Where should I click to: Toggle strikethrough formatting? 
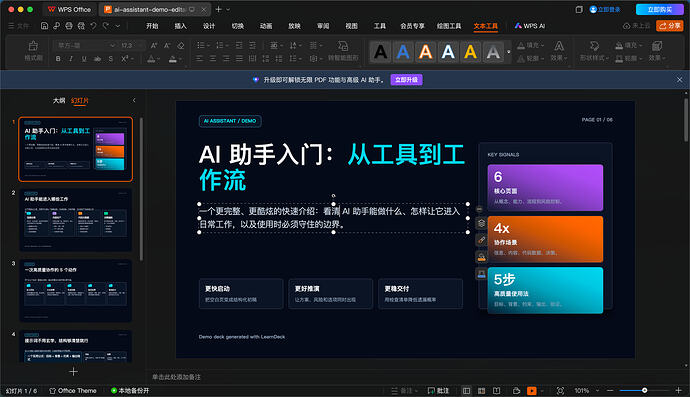coord(97,59)
